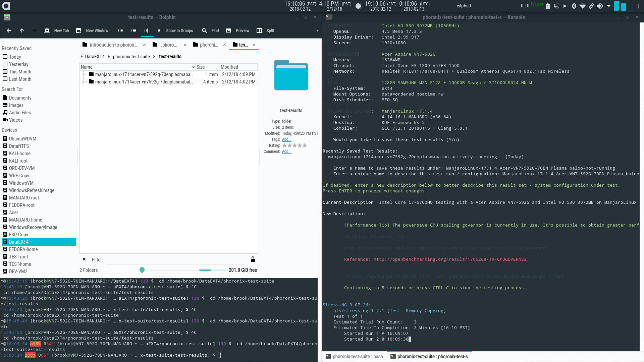Go forward in Dolphin navigation
Image resolution: width=644 pixels, height=362 pixels.
click(35, 31)
